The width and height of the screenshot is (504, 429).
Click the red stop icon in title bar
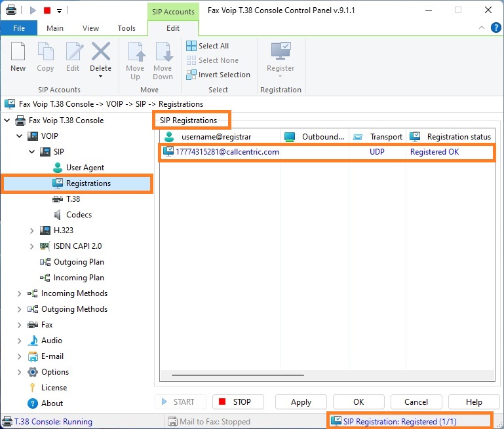(47, 10)
